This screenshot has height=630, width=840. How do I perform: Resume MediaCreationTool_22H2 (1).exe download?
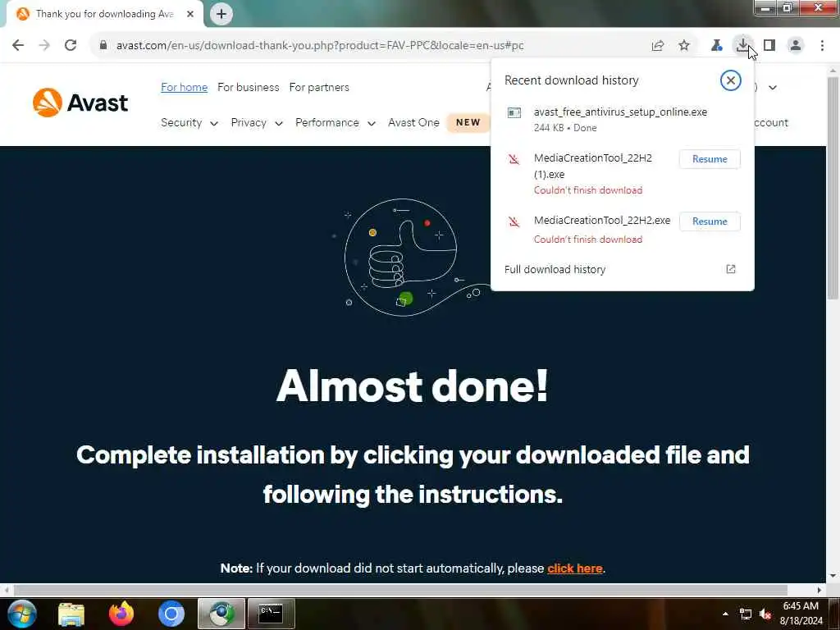[x=710, y=159]
